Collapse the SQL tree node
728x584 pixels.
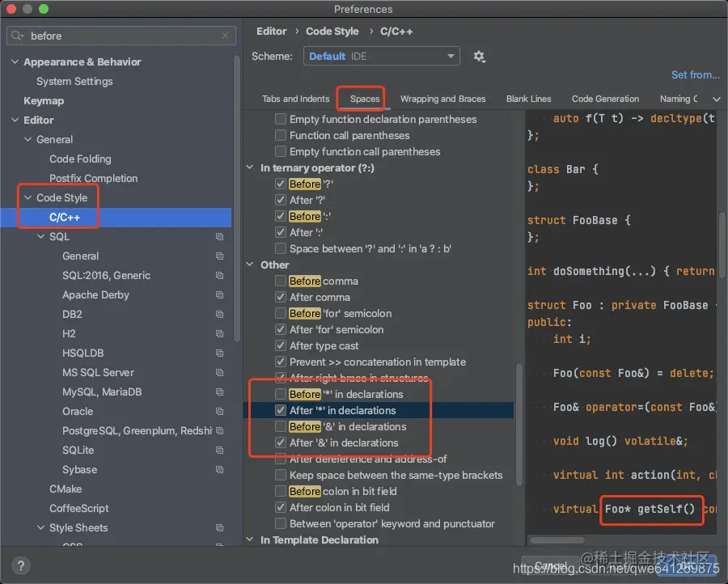[x=41, y=237]
